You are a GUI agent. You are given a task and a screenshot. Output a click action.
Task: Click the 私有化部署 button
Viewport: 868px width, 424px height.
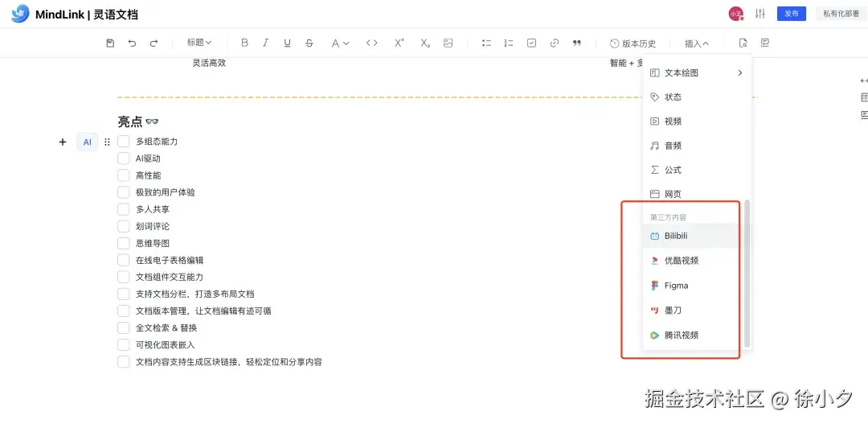tap(841, 14)
